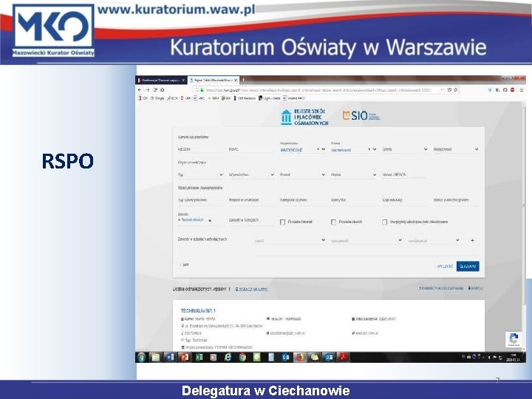Image resolution: width=532 pixels, height=399 pixels.
Task: Switch to the first browser tab
Action: tap(161, 80)
